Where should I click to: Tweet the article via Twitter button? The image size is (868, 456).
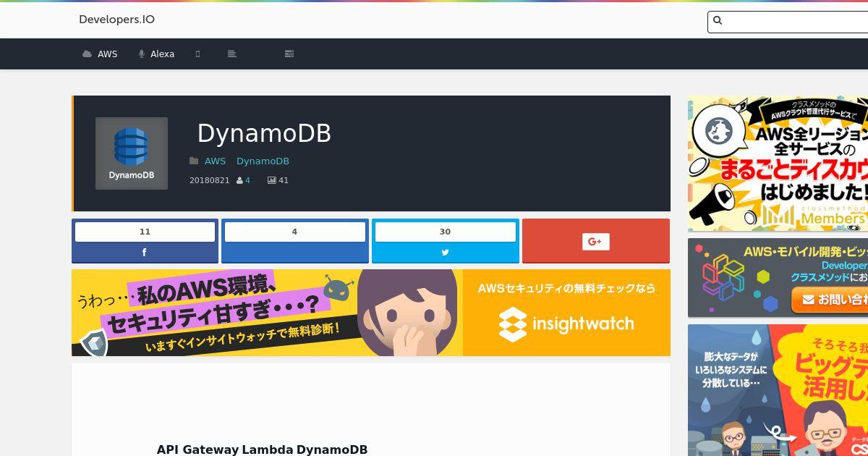445,241
